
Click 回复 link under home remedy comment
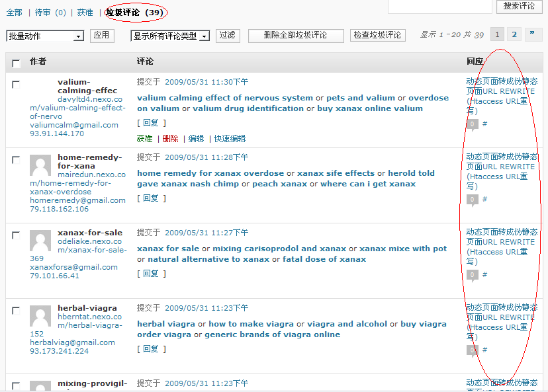[151, 198]
